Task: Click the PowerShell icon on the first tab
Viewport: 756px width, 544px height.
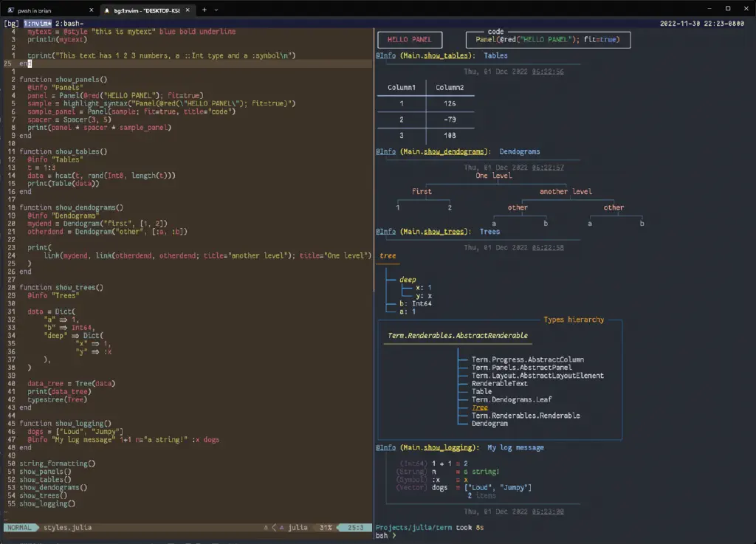Action: tap(10, 10)
